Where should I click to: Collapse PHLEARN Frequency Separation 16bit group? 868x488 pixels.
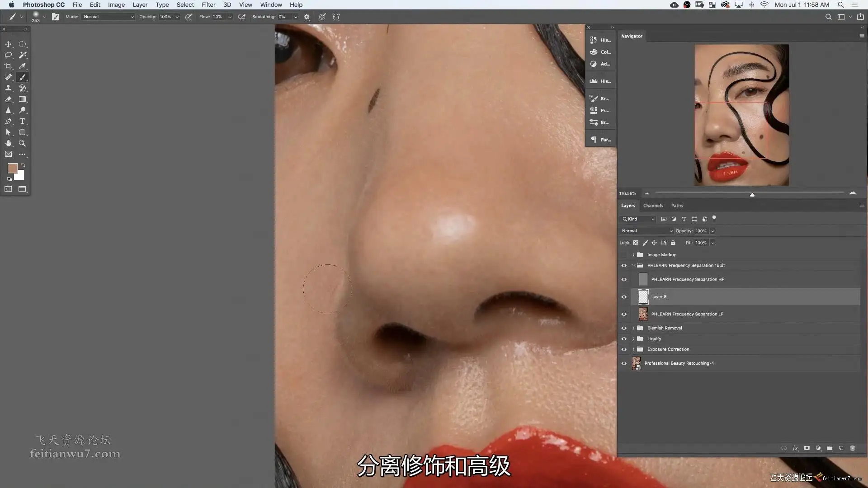pyautogui.click(x=633, y=266)
